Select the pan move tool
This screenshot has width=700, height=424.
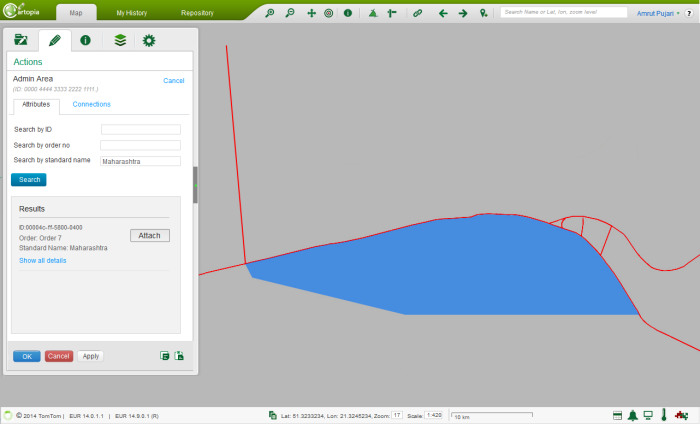[311, 13]
